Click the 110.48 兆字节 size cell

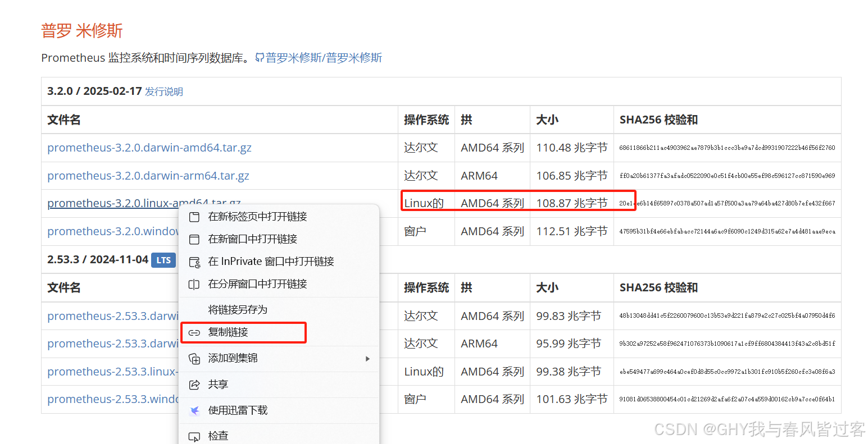click(x=572, y=148)
